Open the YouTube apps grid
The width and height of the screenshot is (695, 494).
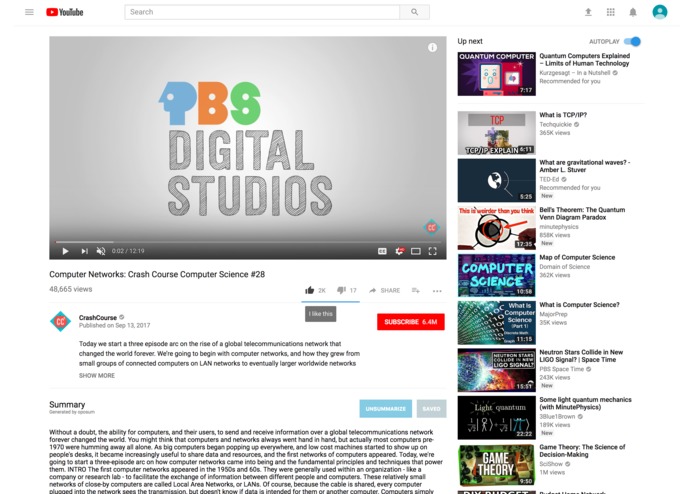[x=611, y=12]
